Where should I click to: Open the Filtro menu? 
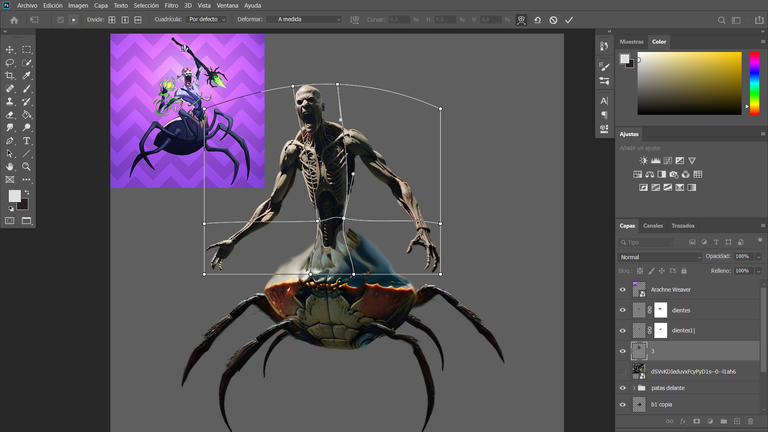tap(171, 5)
